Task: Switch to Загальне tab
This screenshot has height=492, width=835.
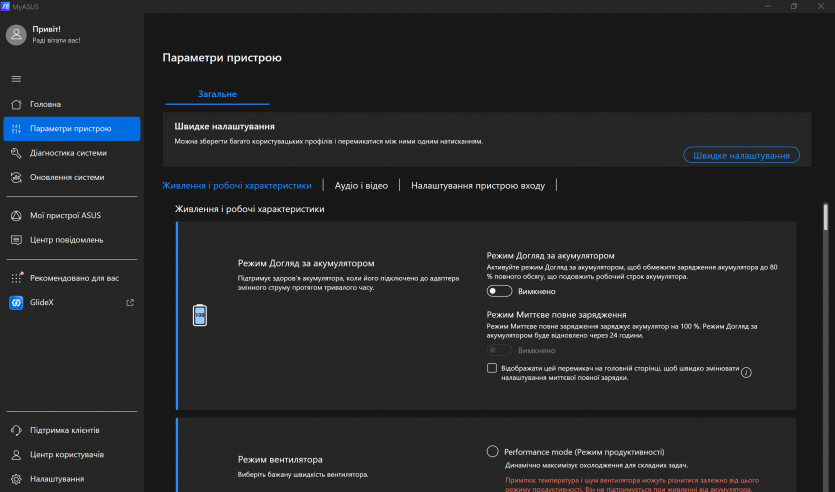Action: coord(217,94)
